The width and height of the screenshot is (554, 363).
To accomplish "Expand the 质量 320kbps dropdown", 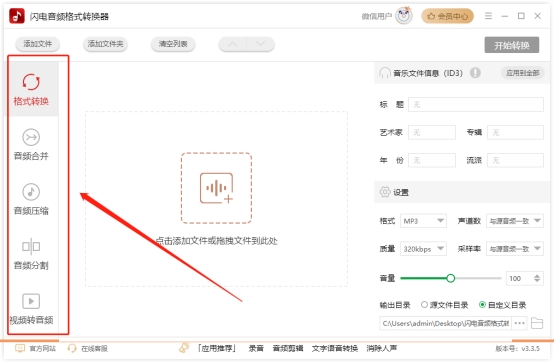I will click(x=423, y=249).
